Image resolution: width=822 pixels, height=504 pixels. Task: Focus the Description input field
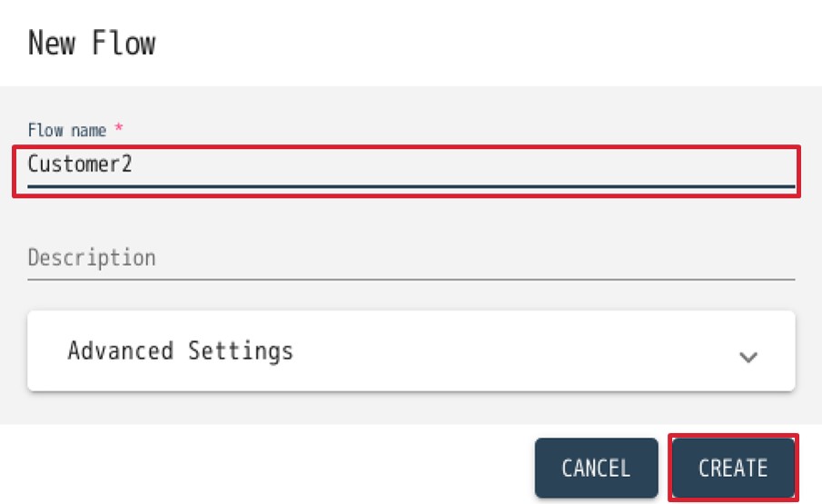(x=411, y=258)
